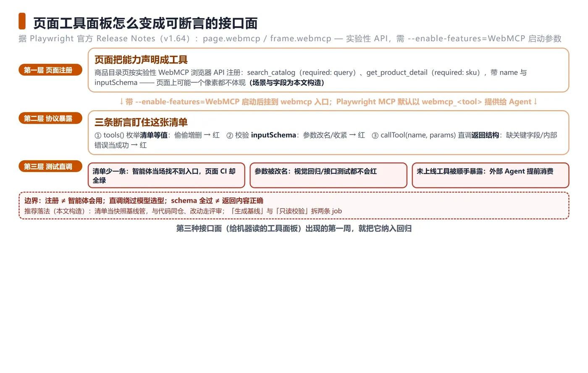The height and width of the screenshot is (373, 588).
Task: Click the Playwright Release Notes subtitle line
Action: [x=290, y=39]
